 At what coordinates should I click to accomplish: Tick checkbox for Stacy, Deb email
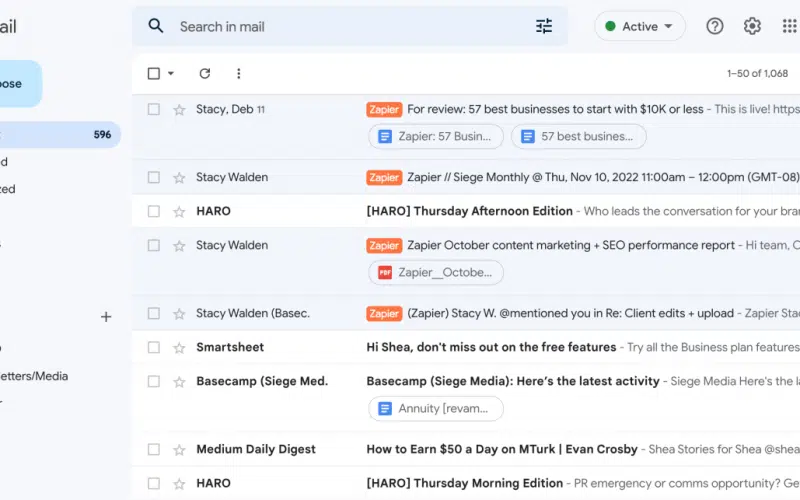tap(154, 109)
